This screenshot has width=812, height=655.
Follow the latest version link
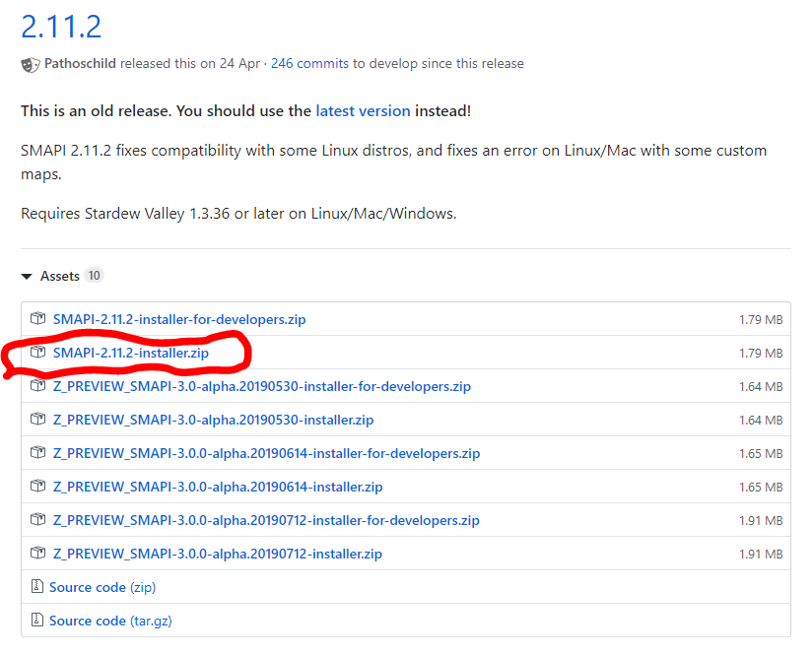click(363, 110)
